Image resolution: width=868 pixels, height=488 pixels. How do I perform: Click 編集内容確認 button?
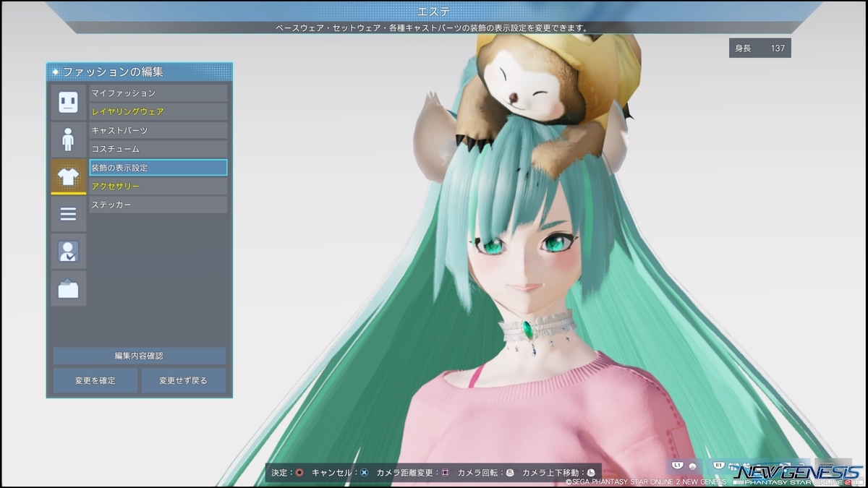tap(139, 356)
